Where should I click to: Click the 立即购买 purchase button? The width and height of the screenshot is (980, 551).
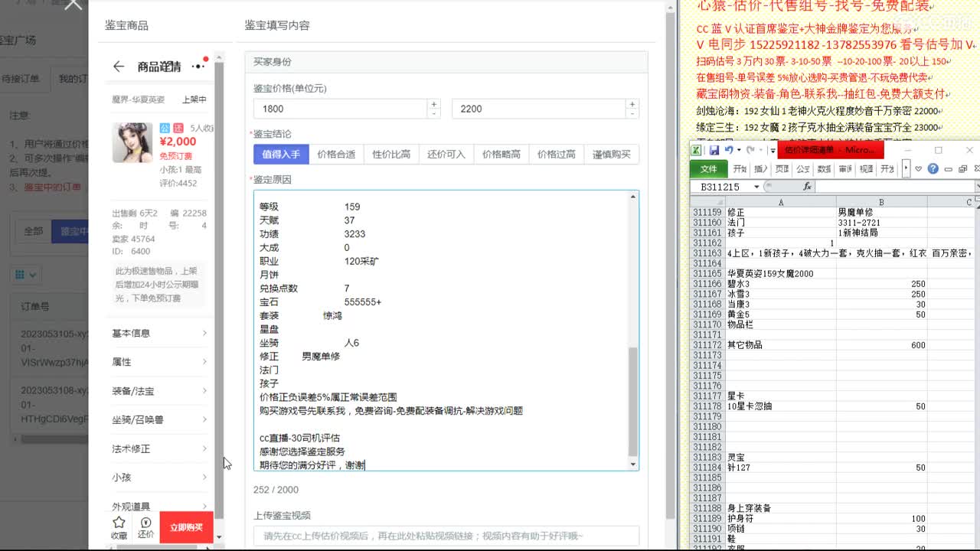point(186,527)
